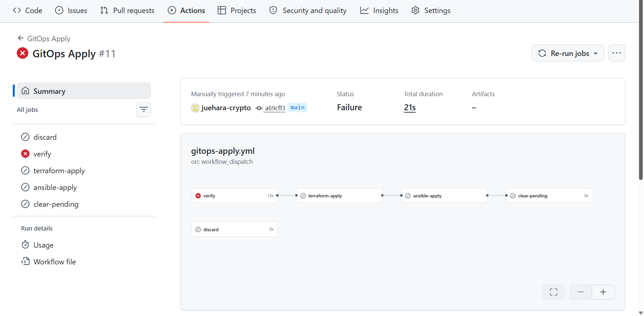Open commit a69cff3
The width and height of the screenshot is (644, 316).
coord(275,108)
